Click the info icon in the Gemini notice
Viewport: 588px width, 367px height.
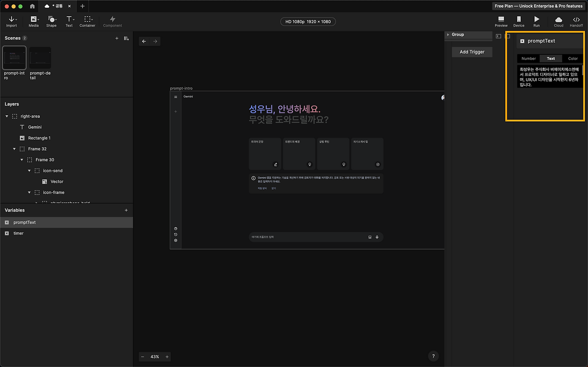click(254, 178)
